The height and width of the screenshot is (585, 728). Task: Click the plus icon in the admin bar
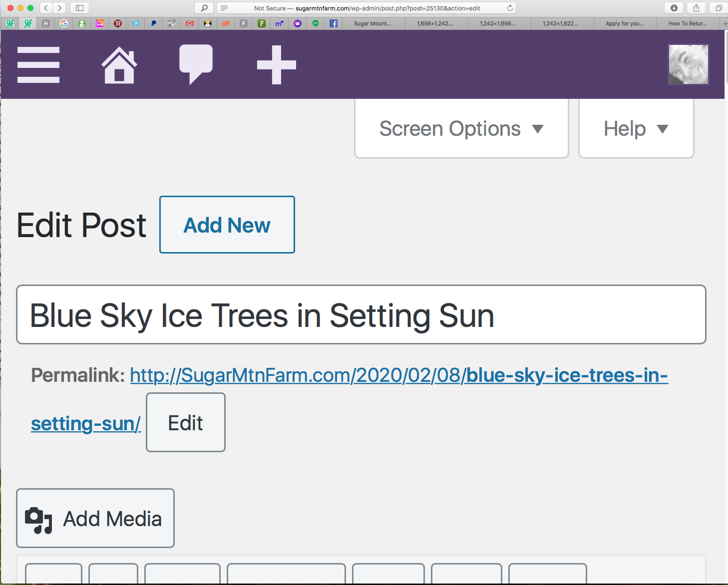(x=276, y=65)
